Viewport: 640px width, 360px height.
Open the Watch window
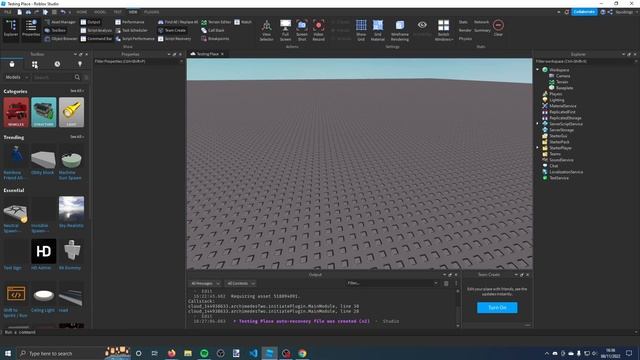(243, 22)
